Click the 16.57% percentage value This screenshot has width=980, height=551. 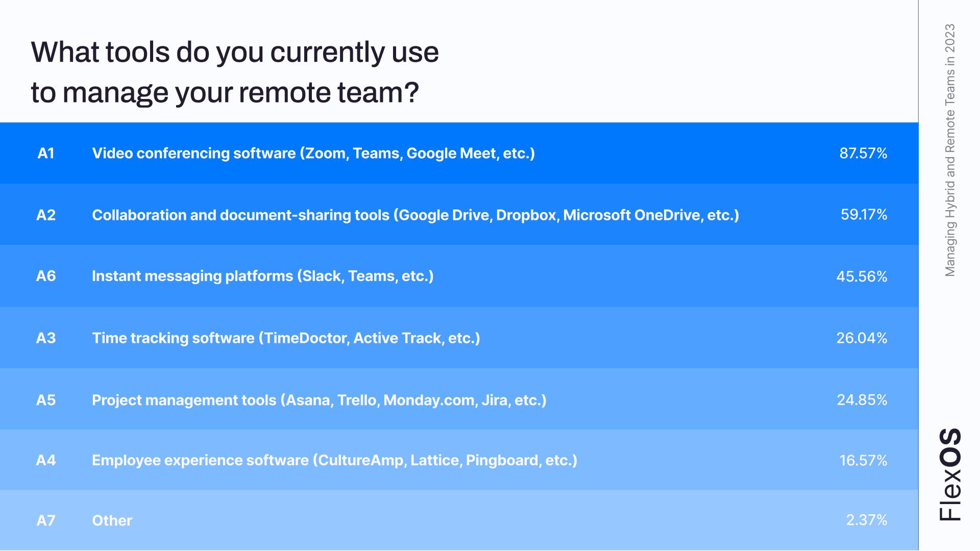click(x=863, y=460)
